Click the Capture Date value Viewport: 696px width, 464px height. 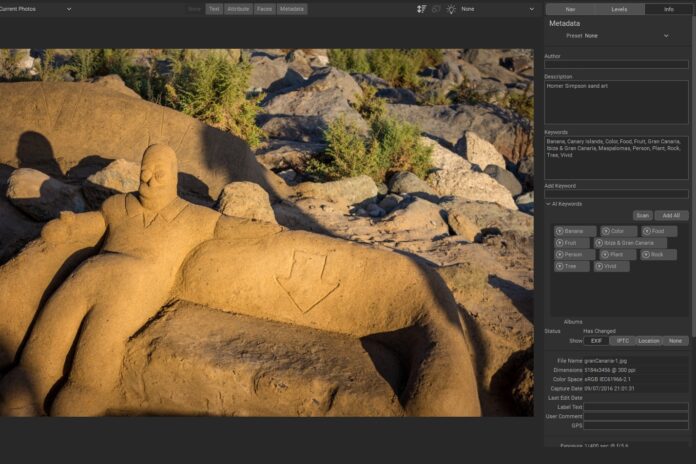609,389
